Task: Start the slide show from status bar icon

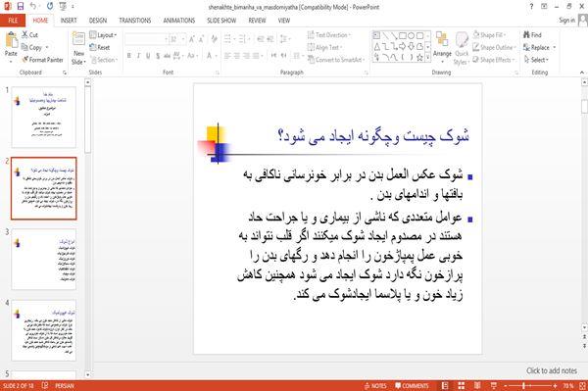Action: [x=494, y=385]
